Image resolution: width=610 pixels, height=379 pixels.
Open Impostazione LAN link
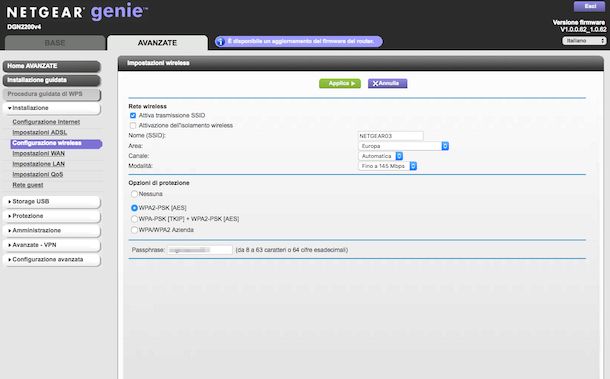39,164
